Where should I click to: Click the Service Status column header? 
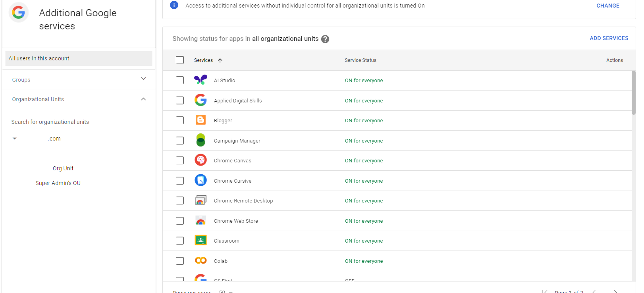point(361,60)
